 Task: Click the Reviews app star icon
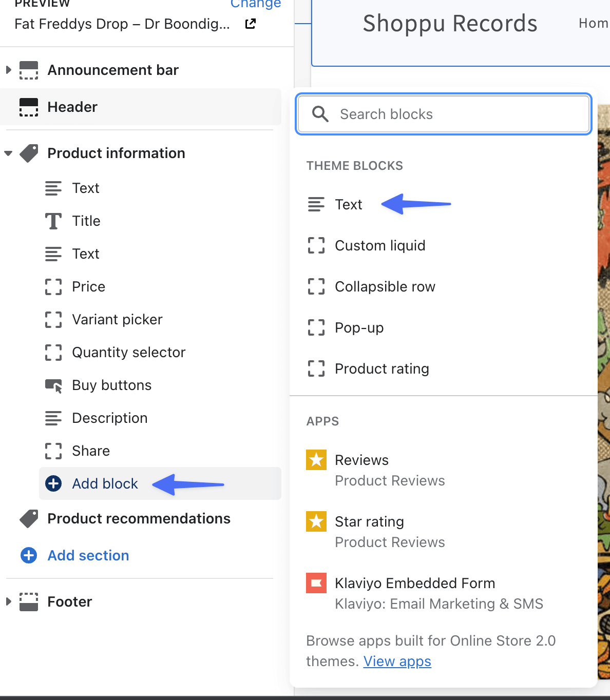pos(316,460)
